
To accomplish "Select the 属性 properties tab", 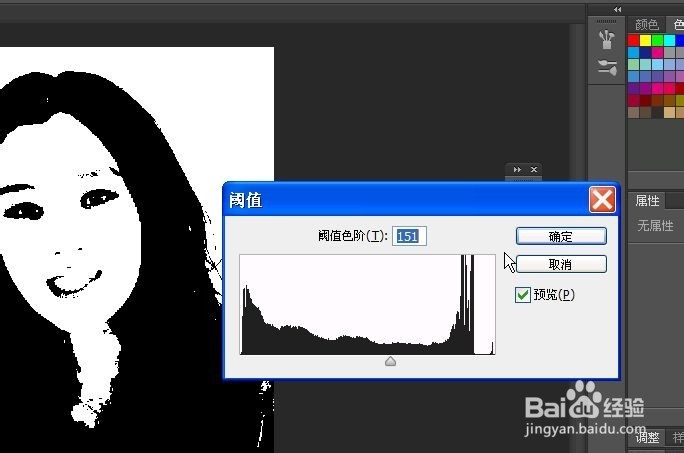I will (647, 201).
